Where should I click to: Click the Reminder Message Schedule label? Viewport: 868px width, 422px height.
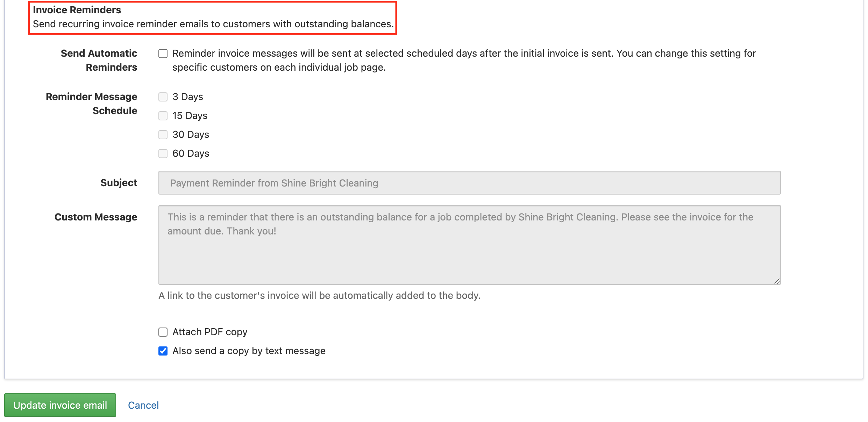click(92, 104)
